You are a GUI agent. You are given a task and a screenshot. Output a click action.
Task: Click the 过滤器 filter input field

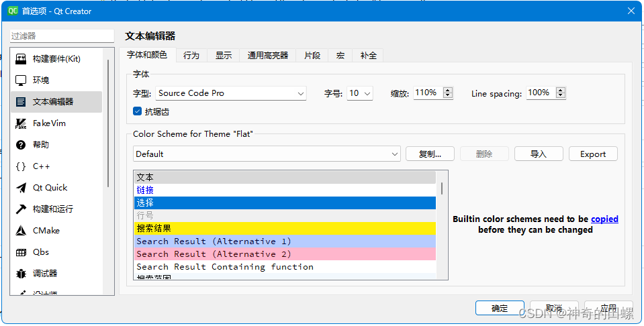62,36
